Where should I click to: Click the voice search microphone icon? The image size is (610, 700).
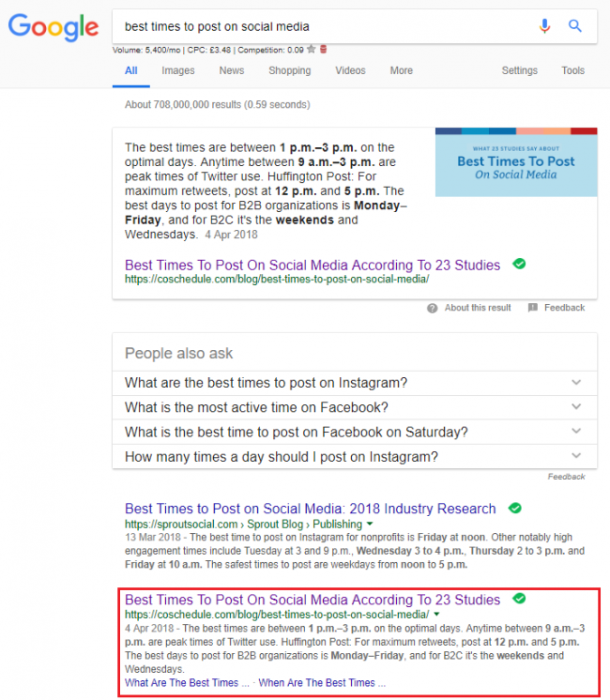[544, 26]
